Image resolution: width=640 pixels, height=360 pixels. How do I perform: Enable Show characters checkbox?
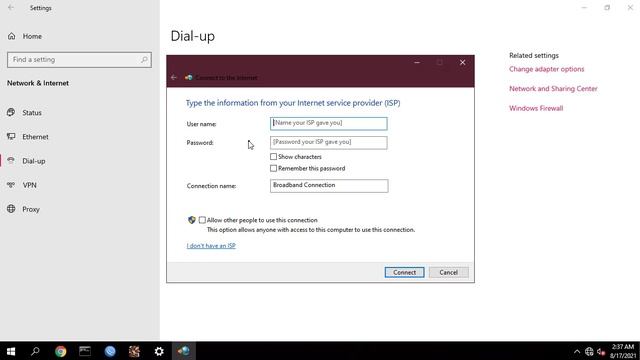pos(273,157)
